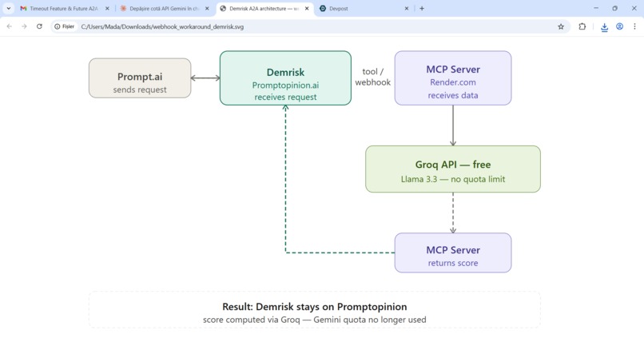Restore down the browser window

[x=615, y=8]
